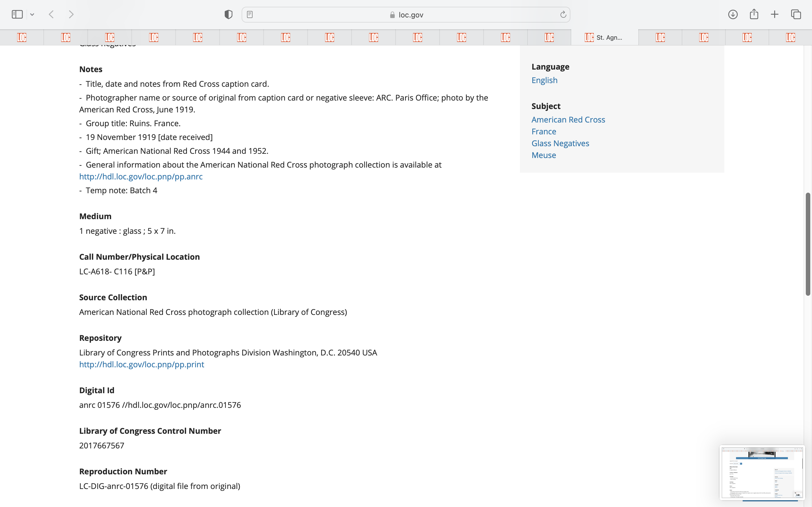Follow the Meuse subject link
This screenshot has width=812, height=507.
(x=544, y=155)
